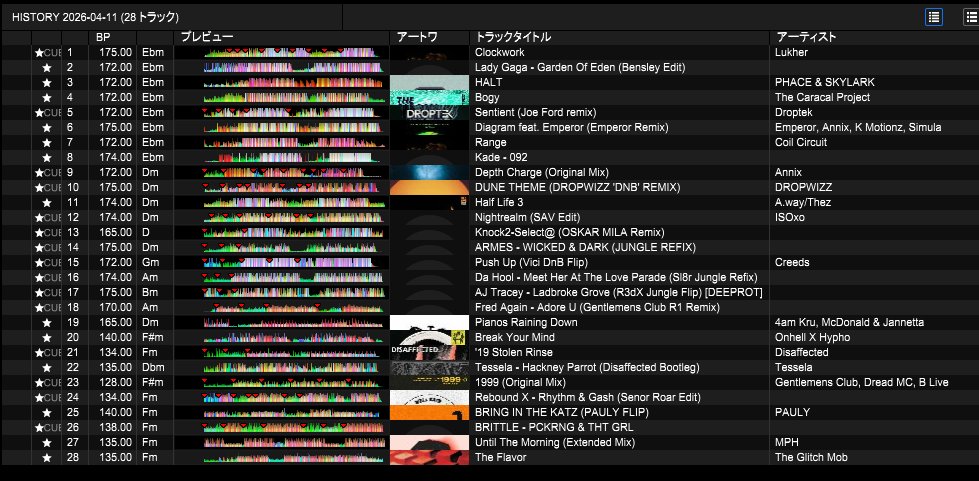Select Lady Gaga - Garden Of Eden (Bensley Edit)

580,67
